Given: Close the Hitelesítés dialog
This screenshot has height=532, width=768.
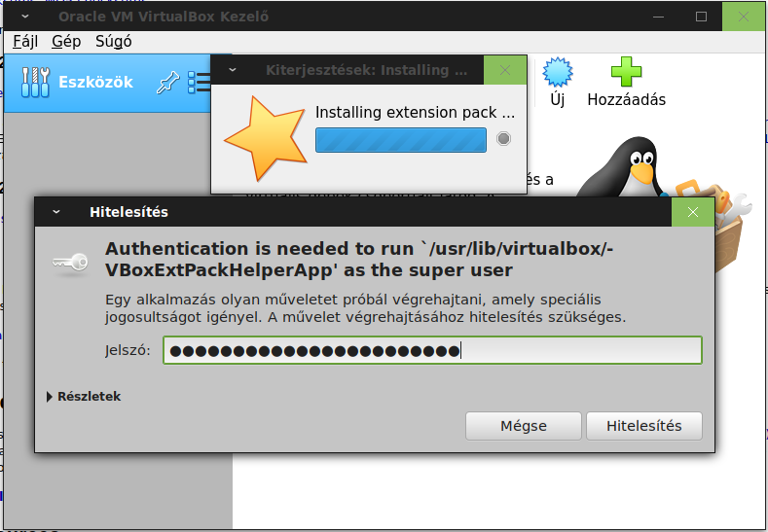Looking at the screenshot, I should coord(693,212).
